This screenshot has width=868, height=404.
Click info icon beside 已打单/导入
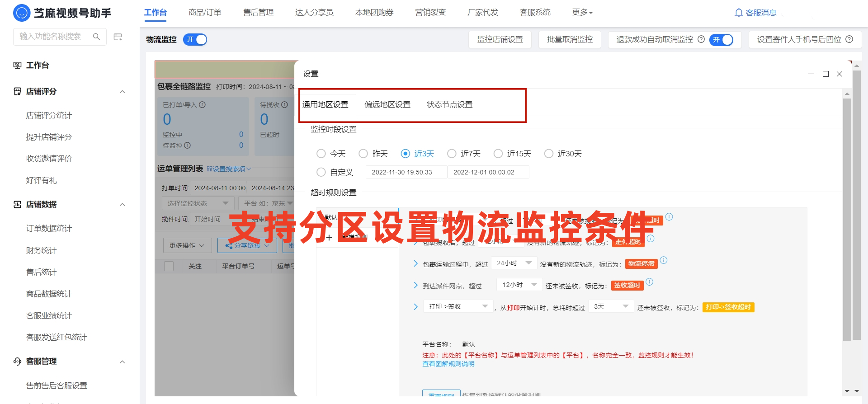(203, 104)
